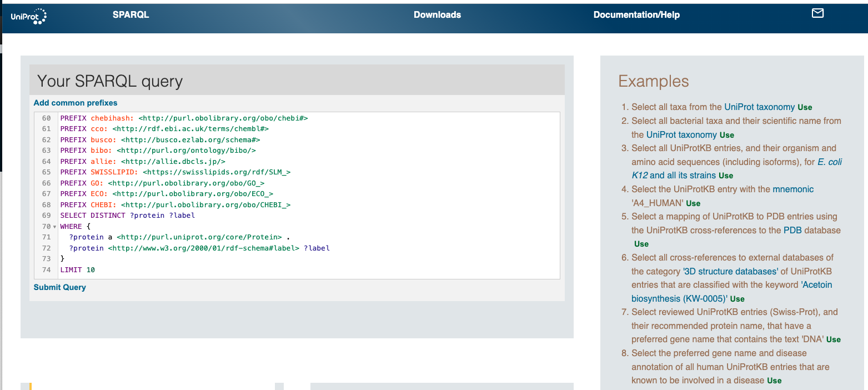Use example 5 mapping UniProtKB to PDB
The image size is (868, 390).
pyautogui.click(x=641, y=244)
